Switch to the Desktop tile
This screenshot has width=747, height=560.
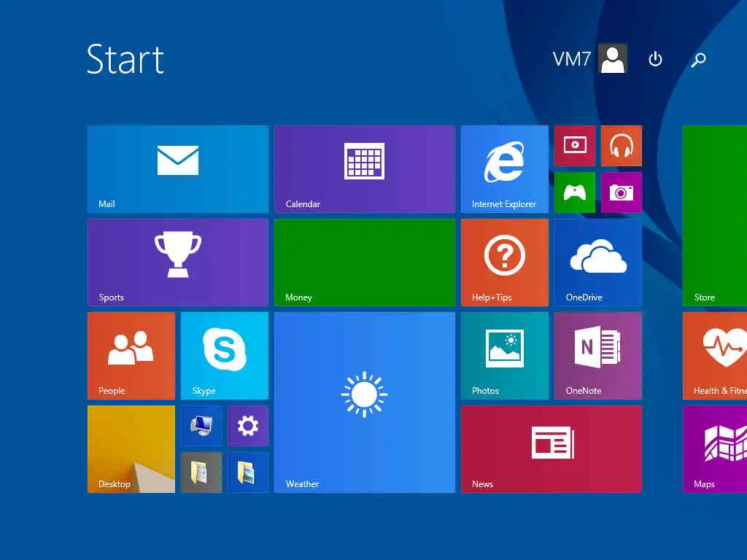(x=131, y=449)
